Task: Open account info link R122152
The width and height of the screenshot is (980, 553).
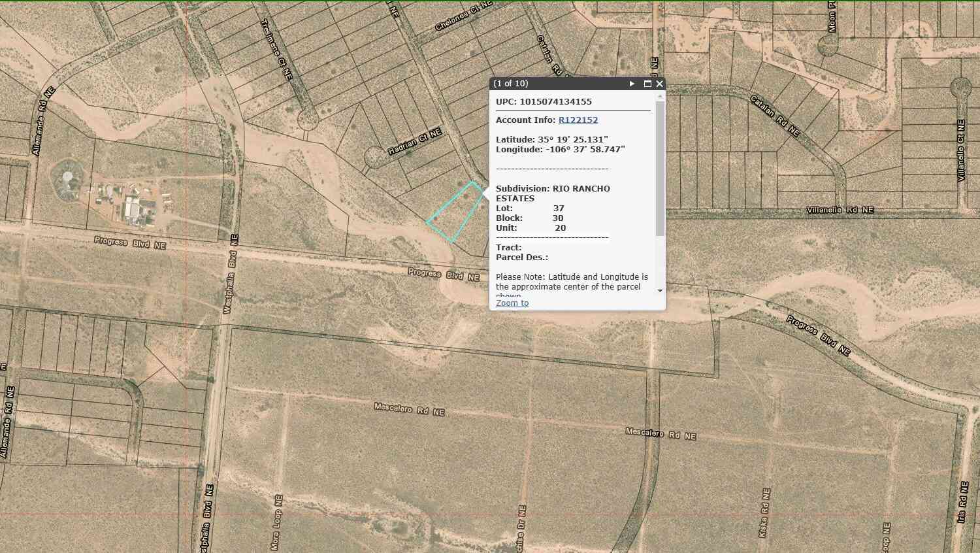Action: click(578, 120)
